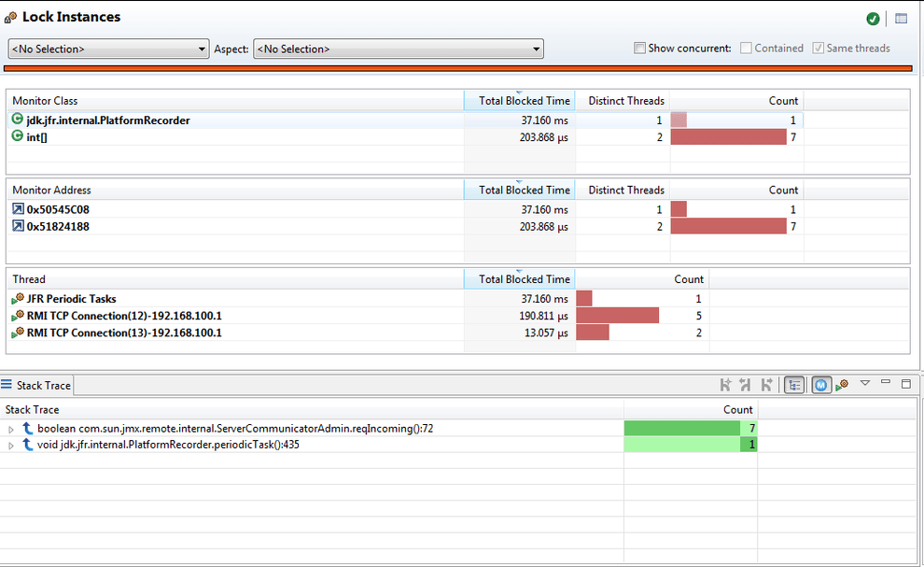This screenshot has width=924, height=567.
Task: Click the Lock Instances page icon
Action: tap(11, 16)
